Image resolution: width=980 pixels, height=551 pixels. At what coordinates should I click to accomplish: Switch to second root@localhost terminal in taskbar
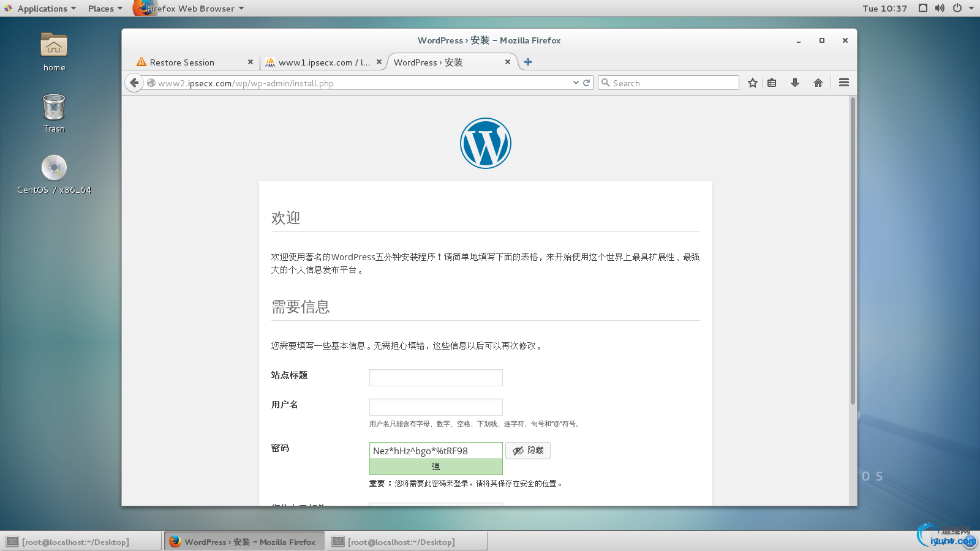[407, 541]
